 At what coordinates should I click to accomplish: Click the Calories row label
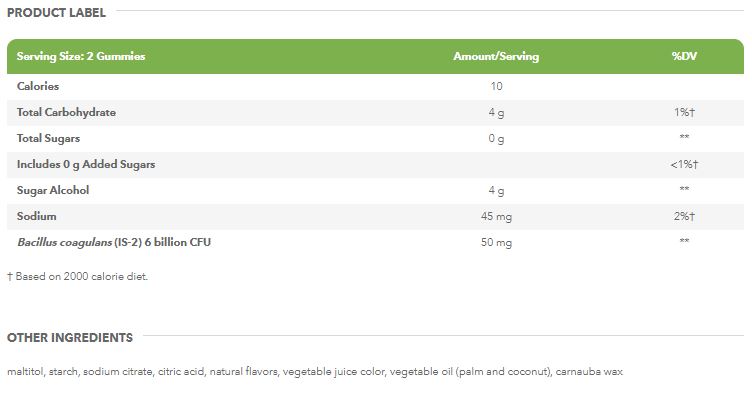point(38,86)
